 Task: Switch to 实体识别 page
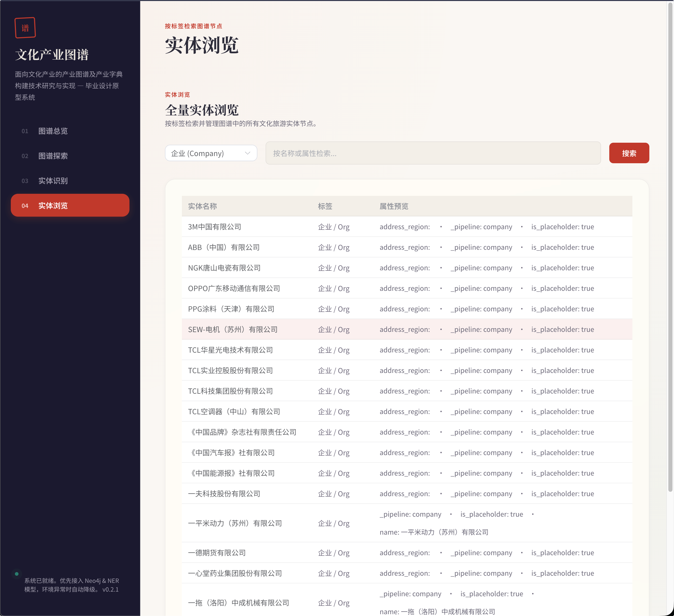coord(53,181)
